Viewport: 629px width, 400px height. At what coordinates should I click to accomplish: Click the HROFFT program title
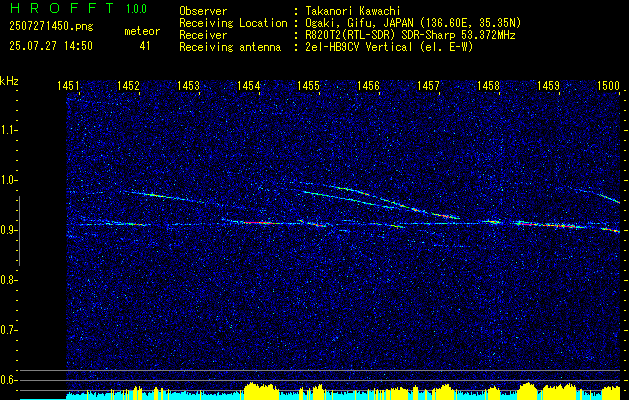[x=61, y=8]
